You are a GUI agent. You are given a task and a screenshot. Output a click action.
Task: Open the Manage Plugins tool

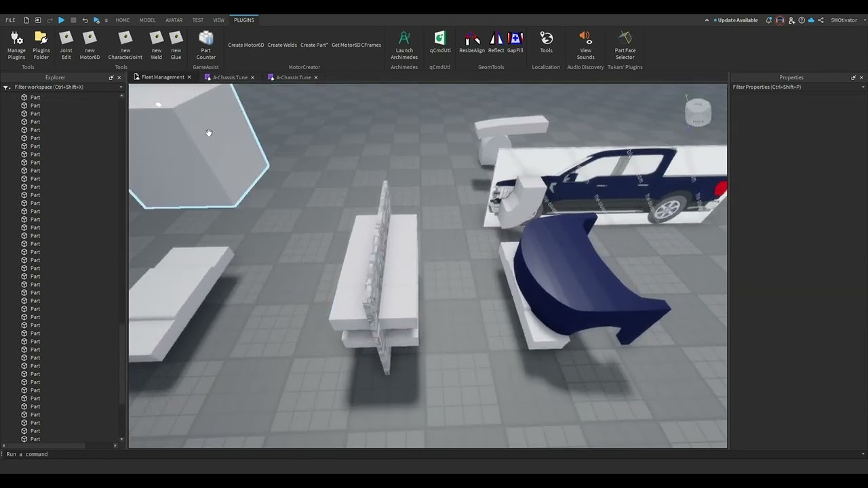tap(16, 45)
